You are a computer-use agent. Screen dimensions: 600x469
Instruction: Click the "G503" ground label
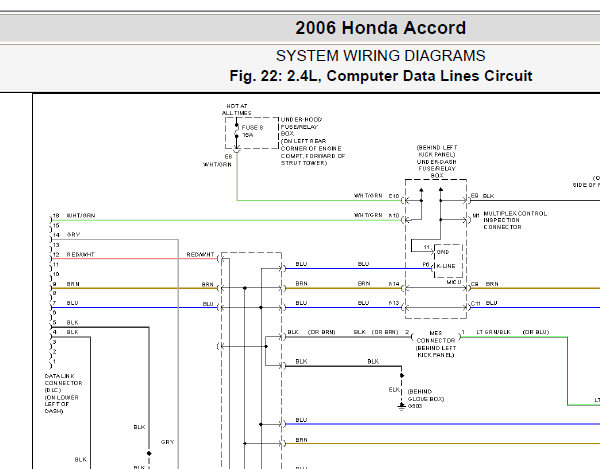click(x=415, y=406)
